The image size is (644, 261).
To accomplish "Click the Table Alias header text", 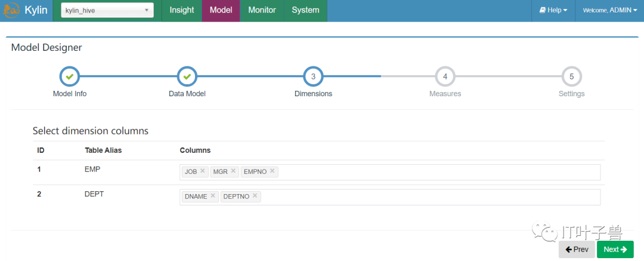I will 103,151.
